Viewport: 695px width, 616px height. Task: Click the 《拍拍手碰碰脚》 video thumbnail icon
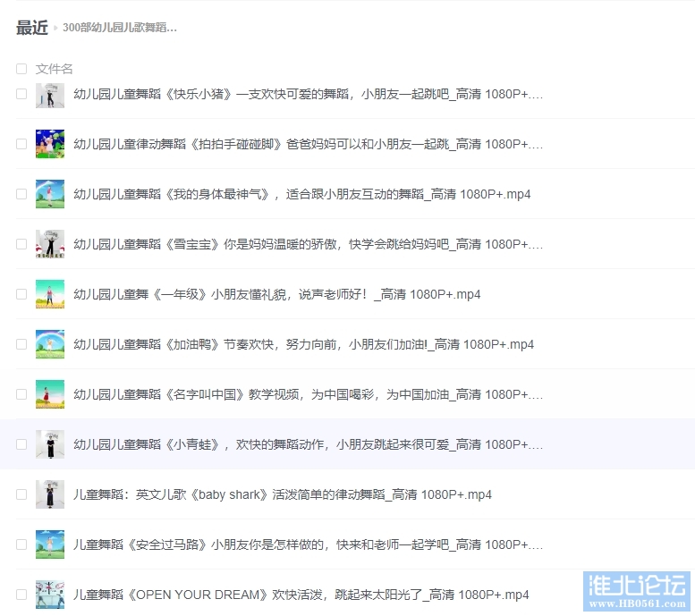click(50, 144)
